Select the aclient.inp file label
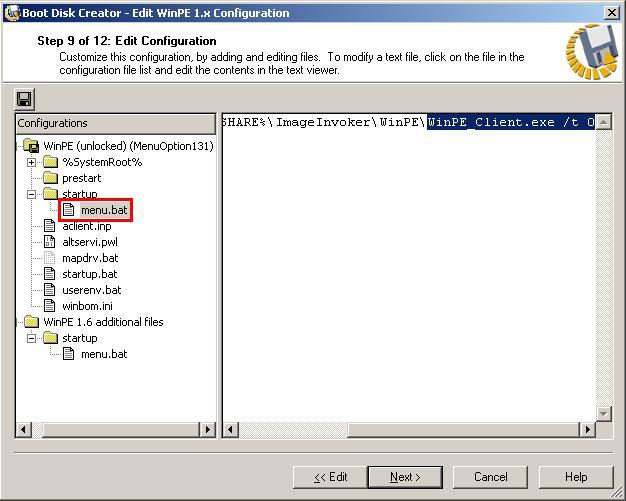The image size is (626, 501). 87,226
